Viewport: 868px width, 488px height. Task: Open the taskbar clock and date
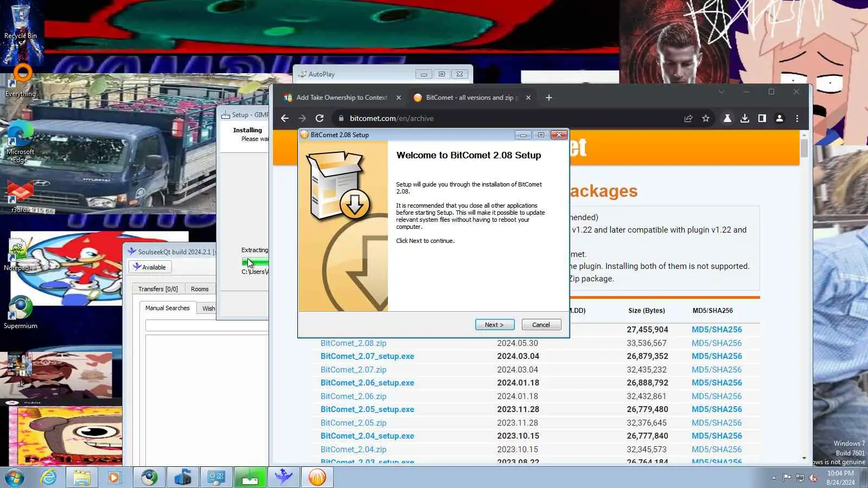[x=840, y=478]
